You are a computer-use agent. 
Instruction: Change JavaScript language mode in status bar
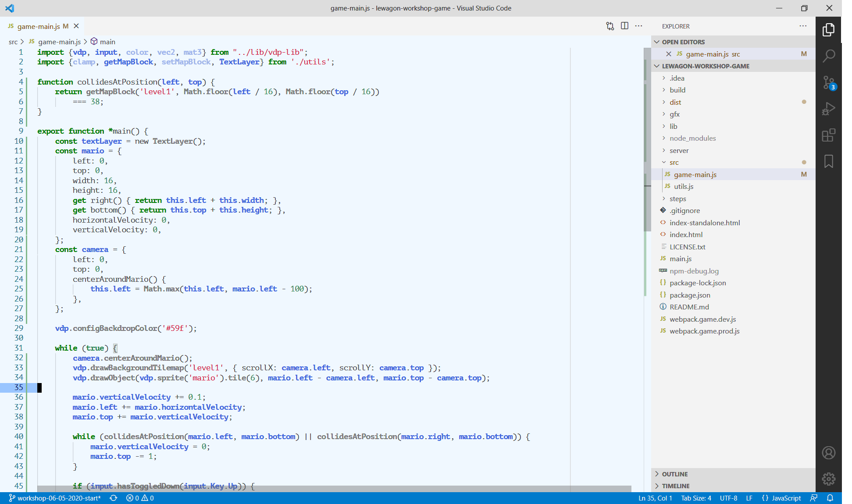(x=786, y=498)
